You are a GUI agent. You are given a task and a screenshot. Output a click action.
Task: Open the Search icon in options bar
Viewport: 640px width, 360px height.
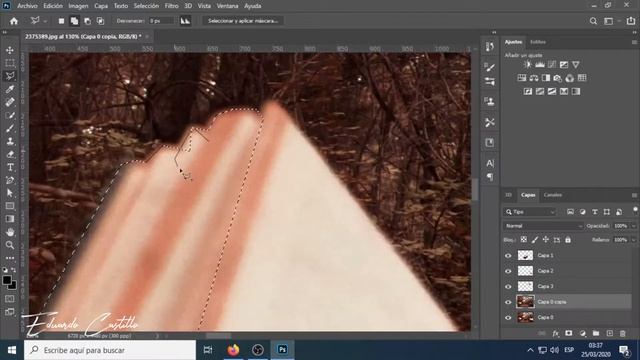593,21
